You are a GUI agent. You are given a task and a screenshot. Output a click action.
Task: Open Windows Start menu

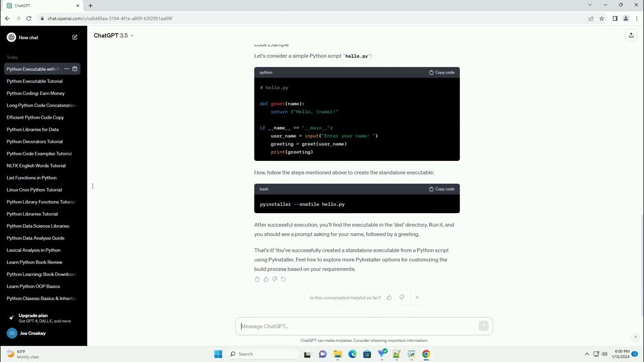pos(218,354)
